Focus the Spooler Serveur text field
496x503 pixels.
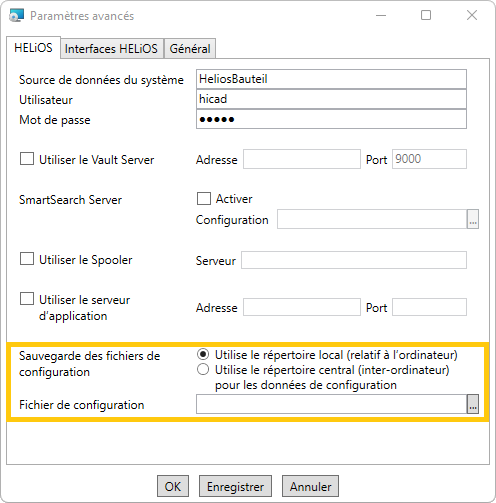tap(354, 260)
